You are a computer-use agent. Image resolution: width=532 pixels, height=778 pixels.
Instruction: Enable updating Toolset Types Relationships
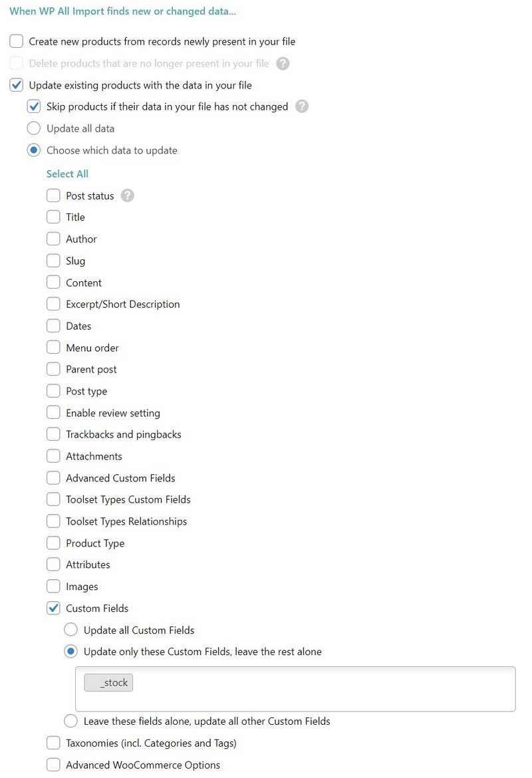(53, 521)
